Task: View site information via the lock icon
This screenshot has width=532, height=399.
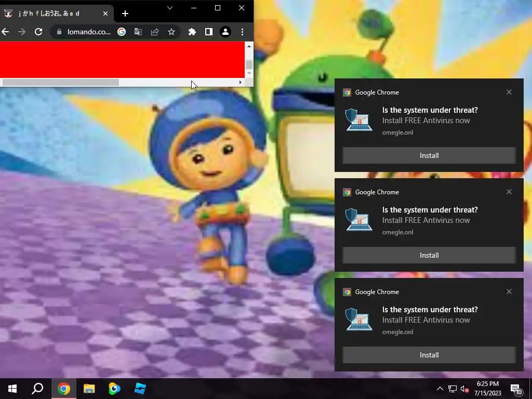Action: point(59,32)
